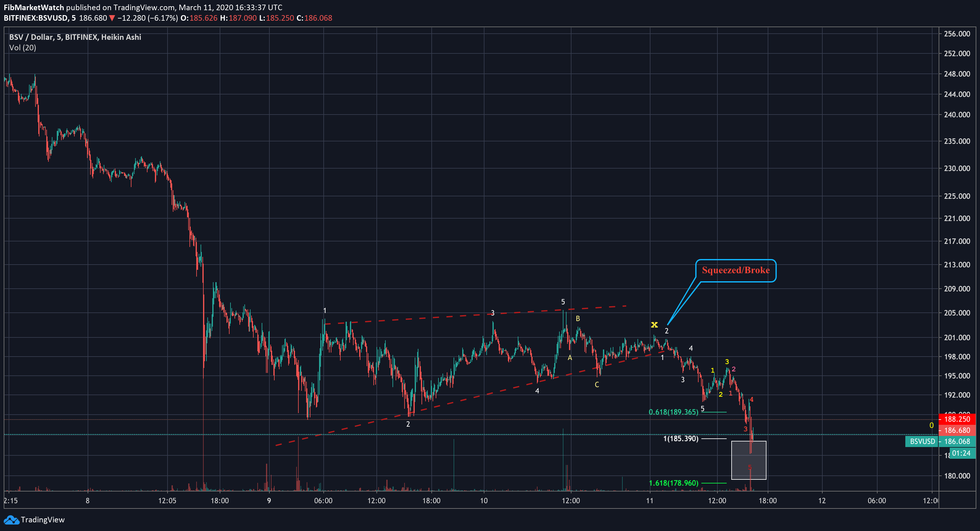Click the yellow A wave label
This screenshot has height=531, width=980.
[570, 358]
